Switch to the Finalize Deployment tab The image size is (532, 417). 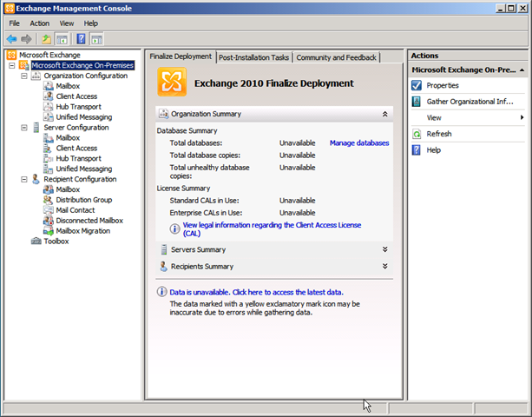click(181, 56)
